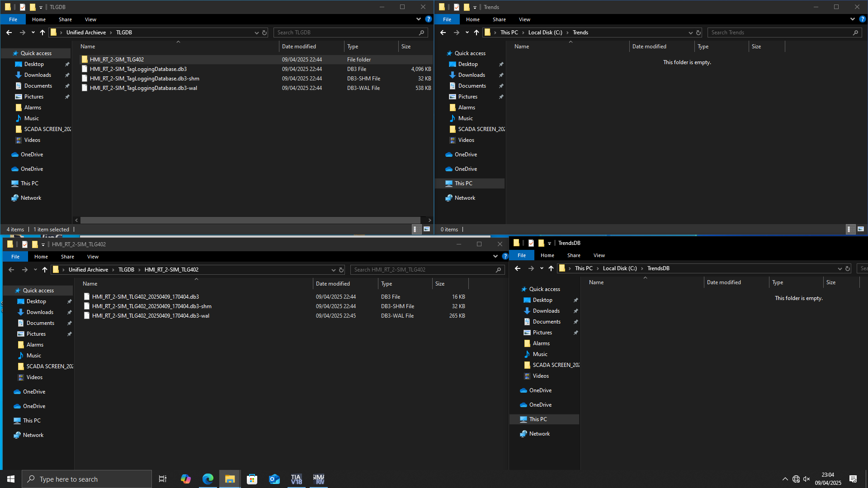Viewport: 868px width, 488px height.
Task: Click Up arrow in TLGDB window
Action: [42, 33]
